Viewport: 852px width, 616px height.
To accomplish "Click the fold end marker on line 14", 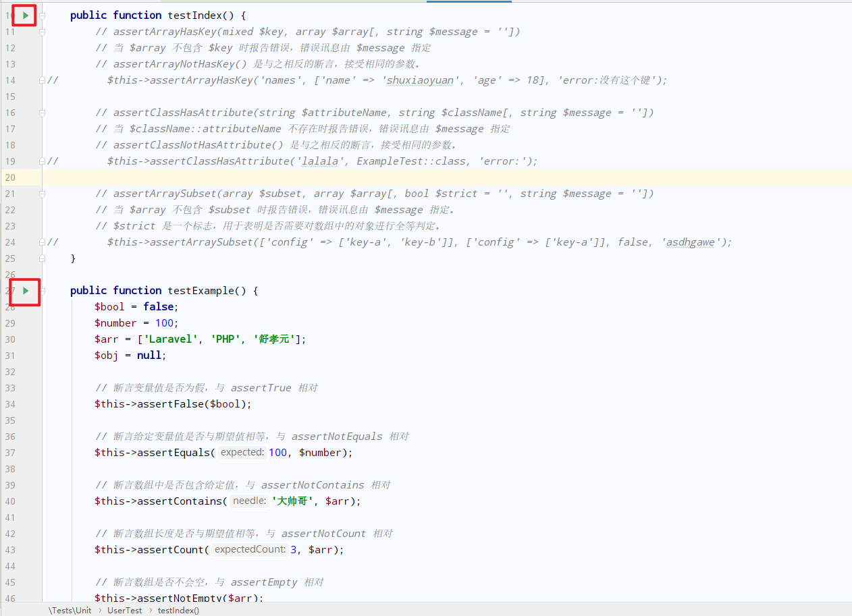I will point(42,80).
